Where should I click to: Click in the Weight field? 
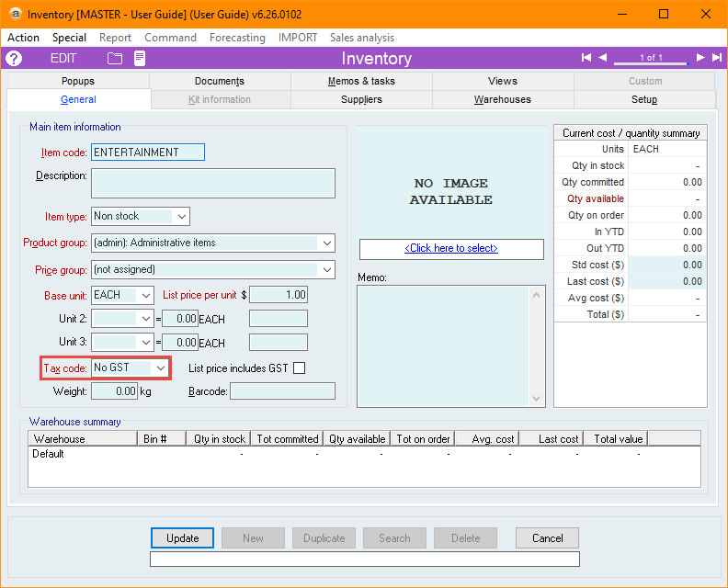pyautogui.click(x=115, y=391)
